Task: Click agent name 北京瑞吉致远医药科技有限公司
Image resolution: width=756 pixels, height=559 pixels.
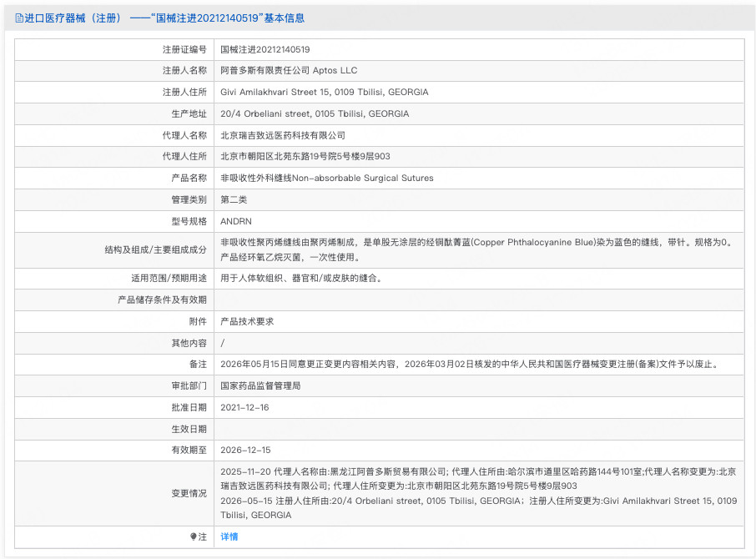Action: 283,135
